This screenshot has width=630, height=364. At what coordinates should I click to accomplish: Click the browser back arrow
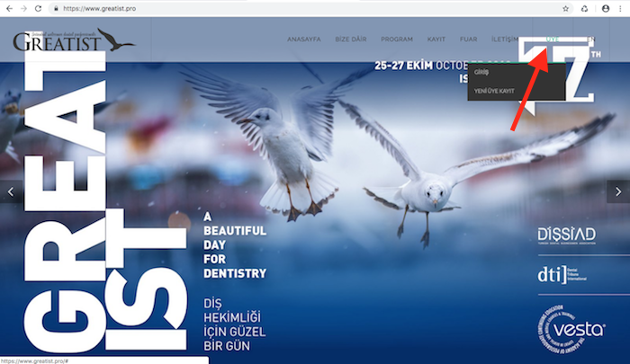tap(9, 8)
